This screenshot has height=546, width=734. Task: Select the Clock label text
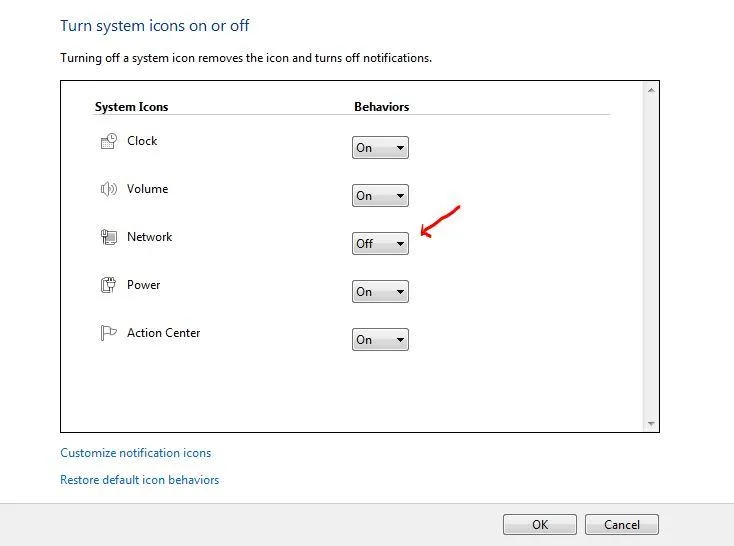pyautogui.click(x=142, y=141)
